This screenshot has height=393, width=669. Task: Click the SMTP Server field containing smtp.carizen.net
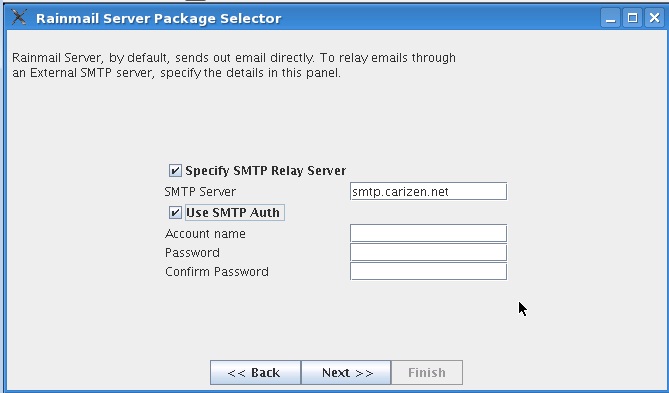(428, 192)
